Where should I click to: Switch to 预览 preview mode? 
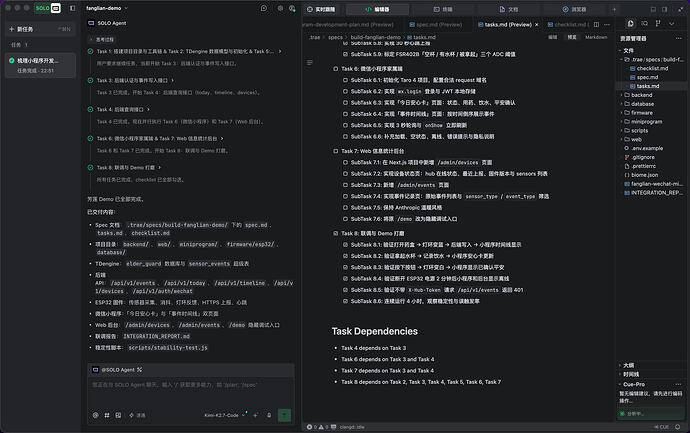click(572, 37)
